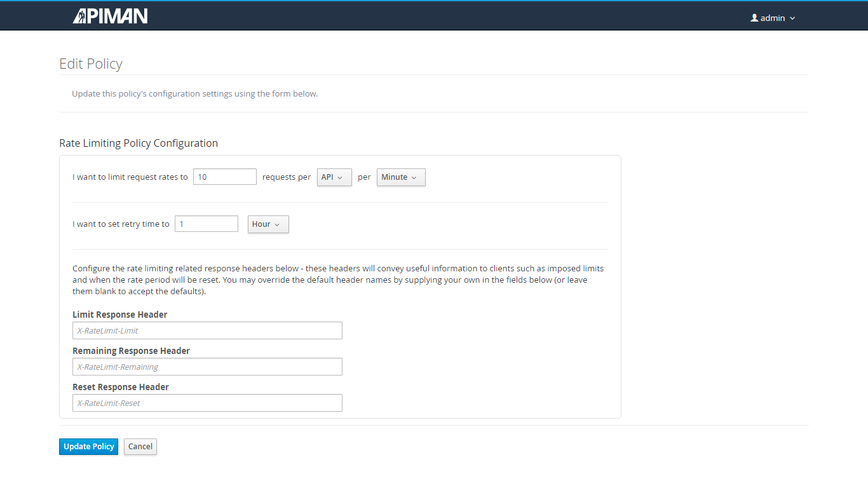Select the retry time field showing 1
The image size is (868, 488).
click(206, 224)
